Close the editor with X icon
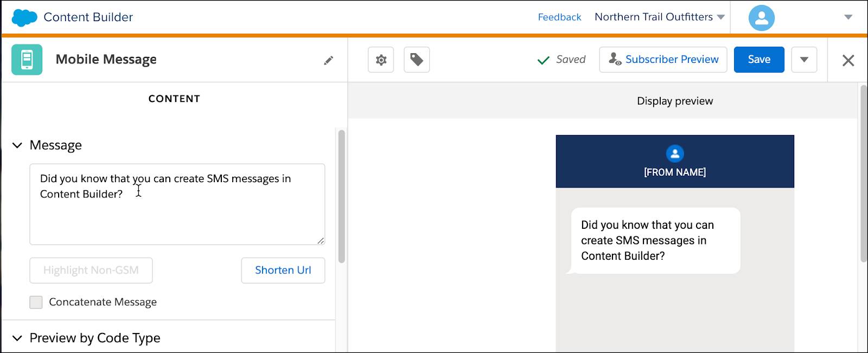868x353 pixels. click(x=848, y=60)
